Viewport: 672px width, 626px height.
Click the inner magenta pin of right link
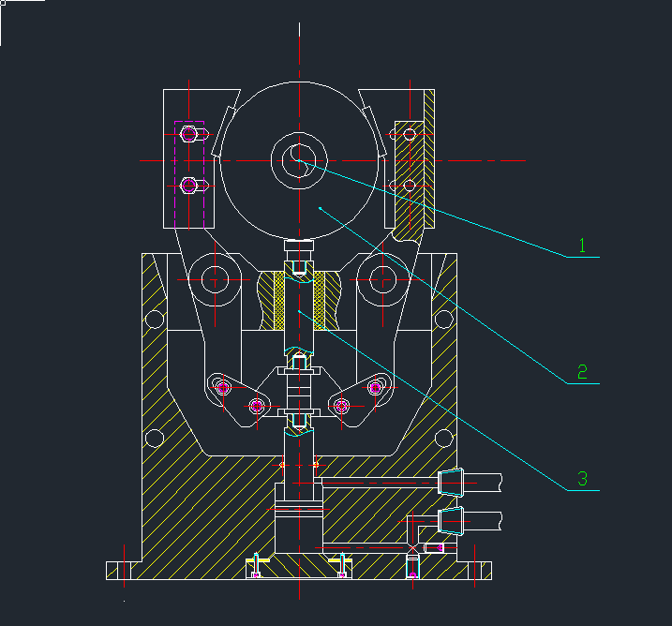coord(341,406)
